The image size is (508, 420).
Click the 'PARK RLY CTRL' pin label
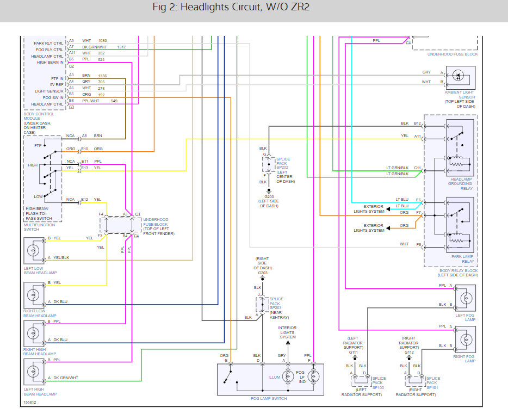pos(48,43)
